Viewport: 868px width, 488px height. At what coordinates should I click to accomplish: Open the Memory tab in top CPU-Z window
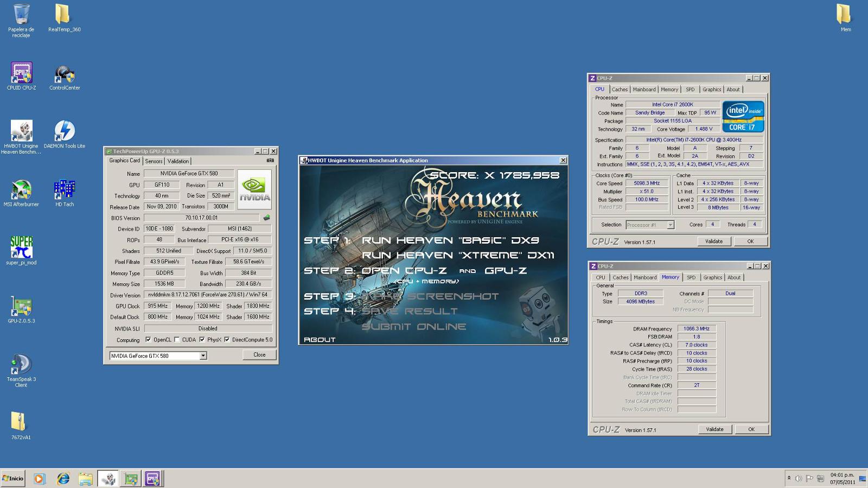click(669, 90)
